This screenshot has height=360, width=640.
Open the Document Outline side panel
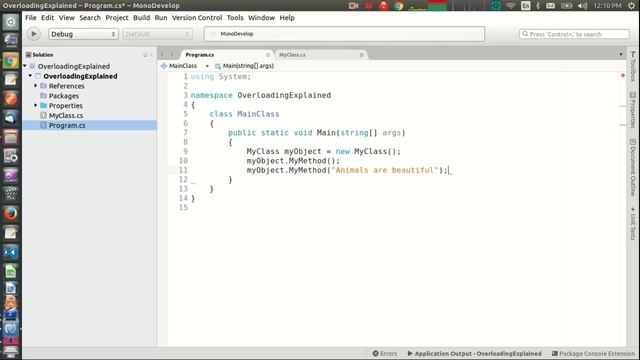pos(633,167)
